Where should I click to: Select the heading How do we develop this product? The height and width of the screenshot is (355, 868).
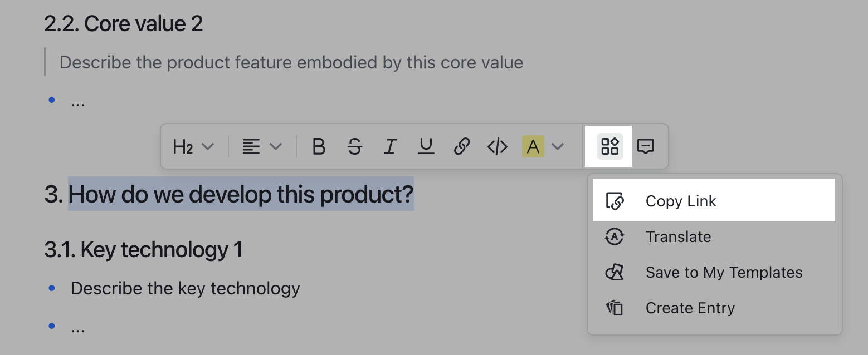241,194
